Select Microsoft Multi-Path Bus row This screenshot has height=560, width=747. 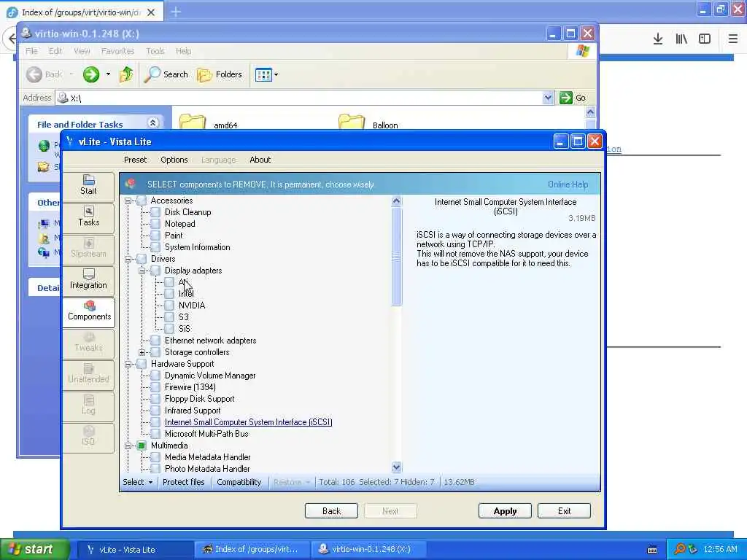pos(206,434)
